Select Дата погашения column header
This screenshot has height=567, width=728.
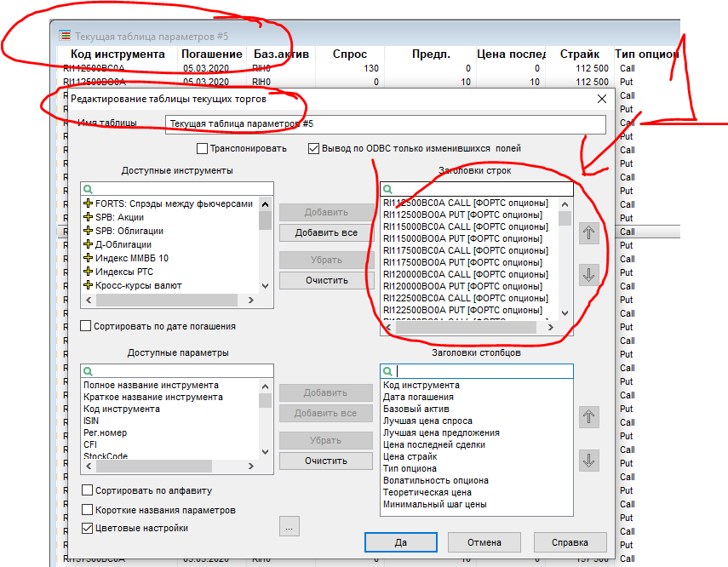(x=418, y=397)
